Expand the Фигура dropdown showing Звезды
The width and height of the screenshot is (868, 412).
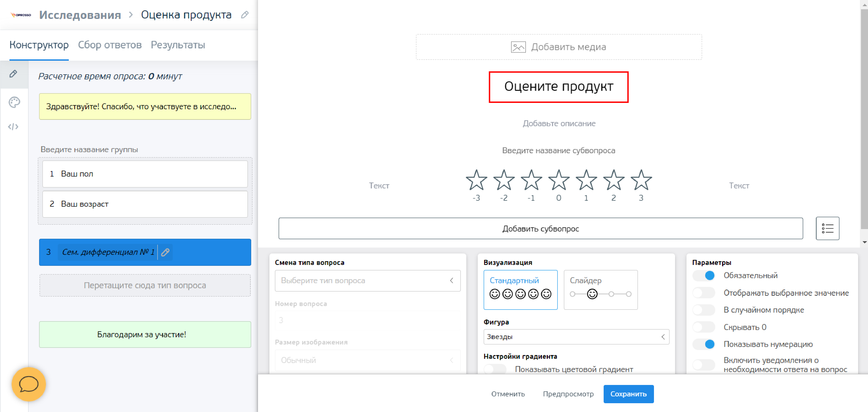576,336
